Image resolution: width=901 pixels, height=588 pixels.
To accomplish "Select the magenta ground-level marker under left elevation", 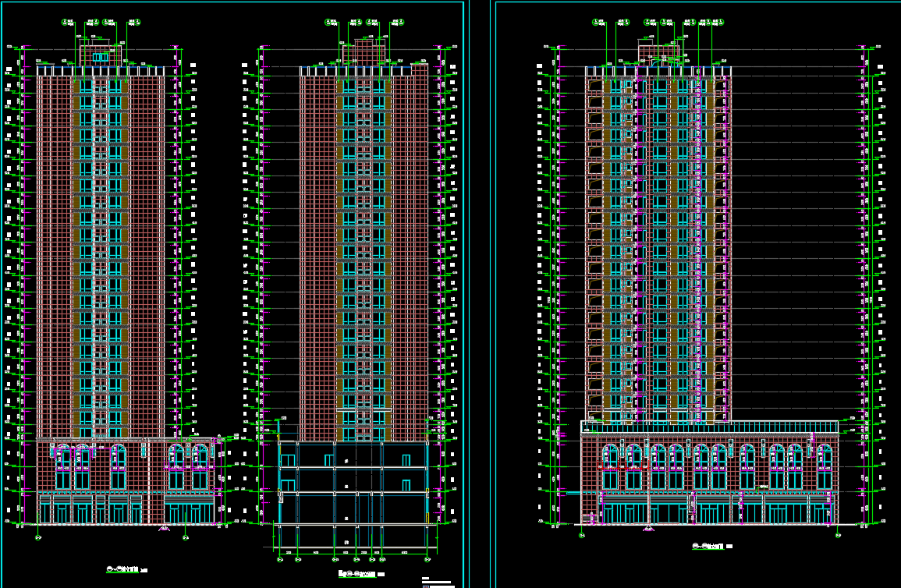I will pos(165,528).
